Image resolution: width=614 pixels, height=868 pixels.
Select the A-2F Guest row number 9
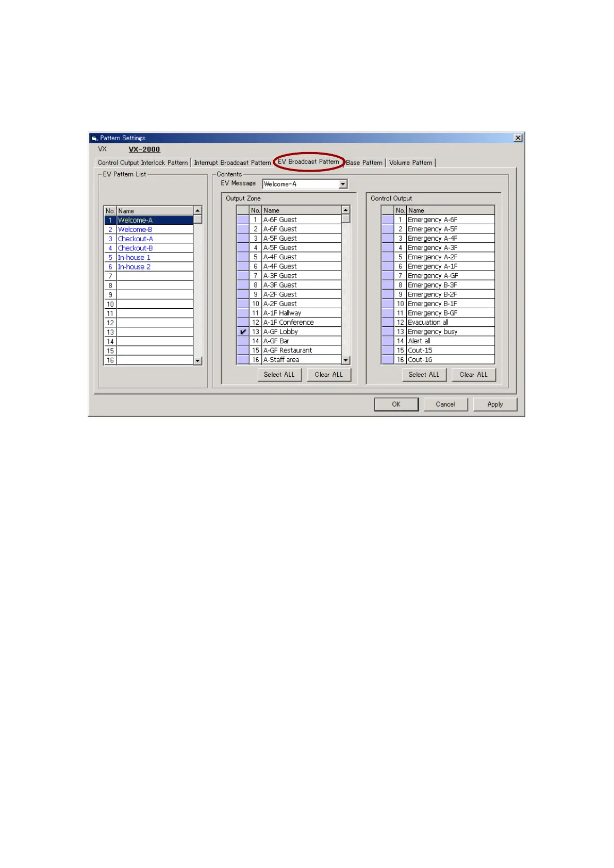pos(295,294)
